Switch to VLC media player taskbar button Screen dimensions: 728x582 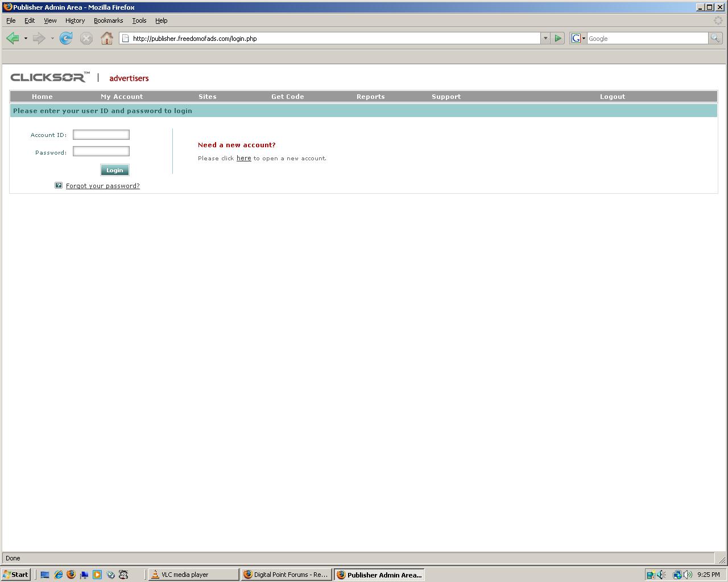[194, 575]
